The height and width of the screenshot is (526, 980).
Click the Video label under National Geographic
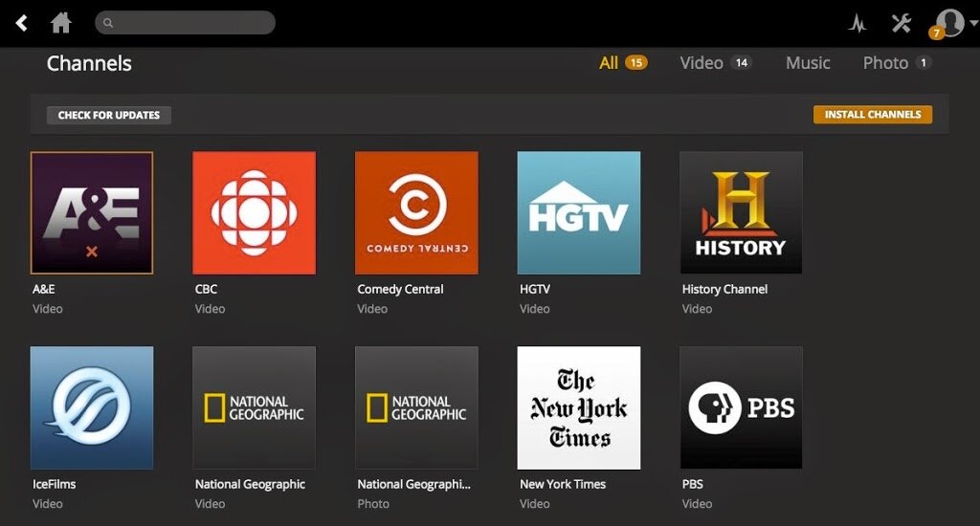point(210,503)
